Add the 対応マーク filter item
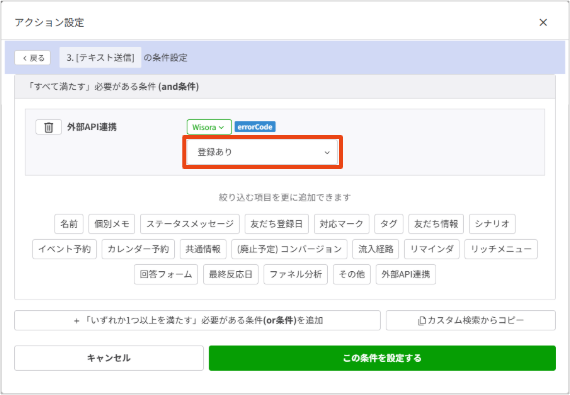This screenshot has width=570, height=395. coord(342,224)
